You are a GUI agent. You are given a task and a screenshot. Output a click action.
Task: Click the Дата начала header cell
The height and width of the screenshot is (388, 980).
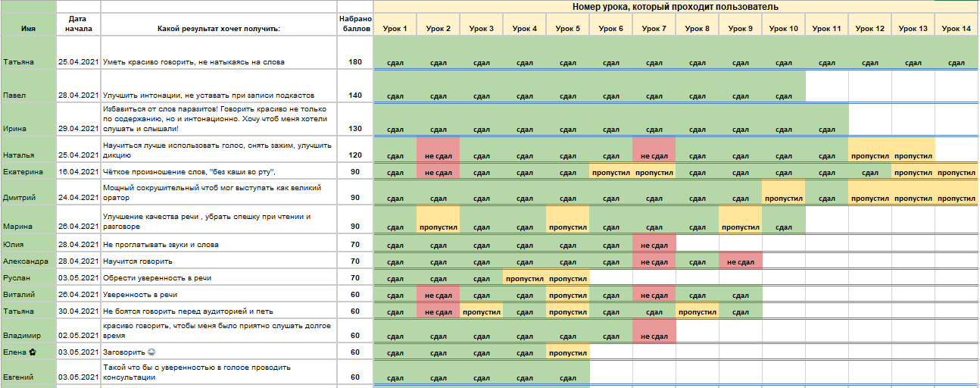[78, 23]
